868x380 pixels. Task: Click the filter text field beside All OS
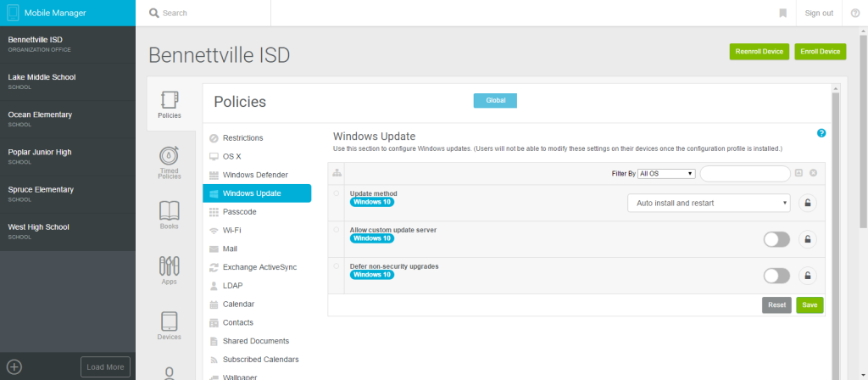(x=745, y=173)
